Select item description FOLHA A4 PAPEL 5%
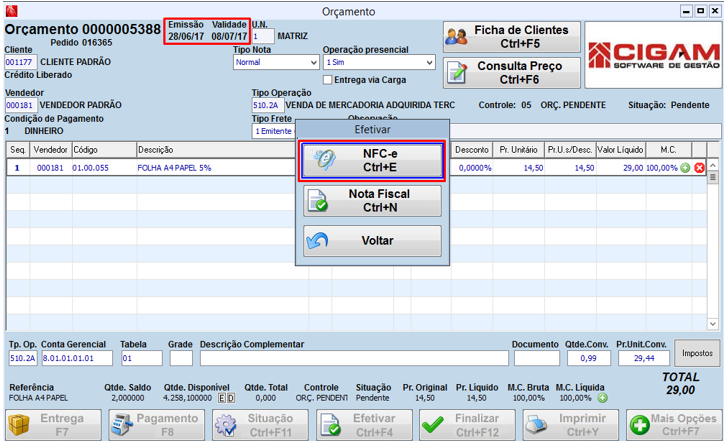This screenshot has height=441, width=725. pyautogui.click(x=174, y=168)
